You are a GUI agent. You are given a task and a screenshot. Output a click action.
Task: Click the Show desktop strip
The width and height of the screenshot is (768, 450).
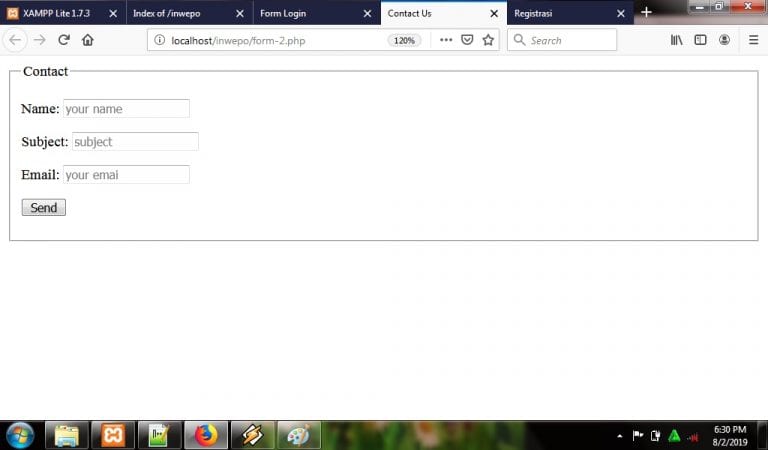coord(763,435)
